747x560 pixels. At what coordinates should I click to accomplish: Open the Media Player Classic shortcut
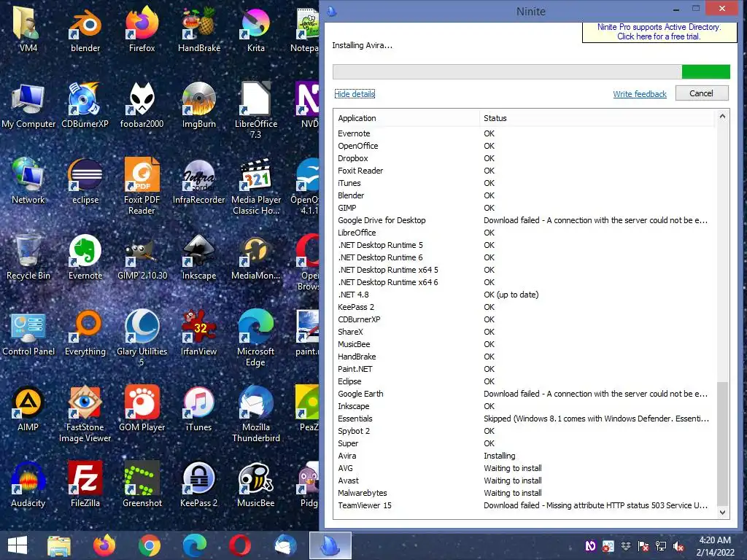pyautogui.click(x=256, y=186)
